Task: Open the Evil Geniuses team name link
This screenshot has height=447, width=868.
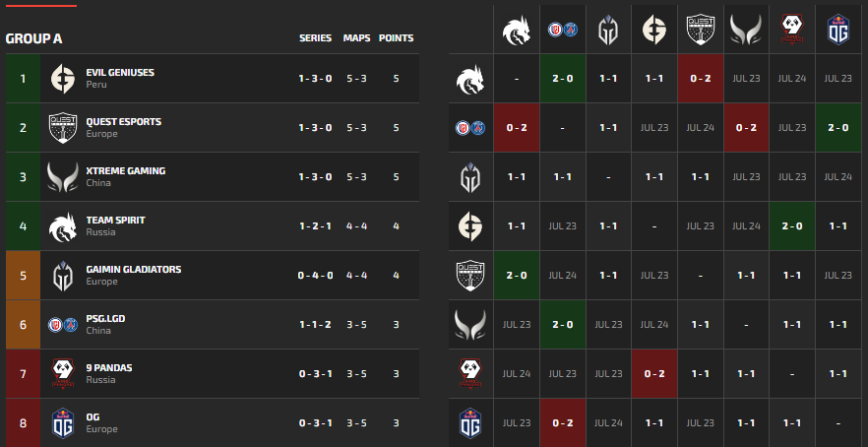Action: pos(119,73)
